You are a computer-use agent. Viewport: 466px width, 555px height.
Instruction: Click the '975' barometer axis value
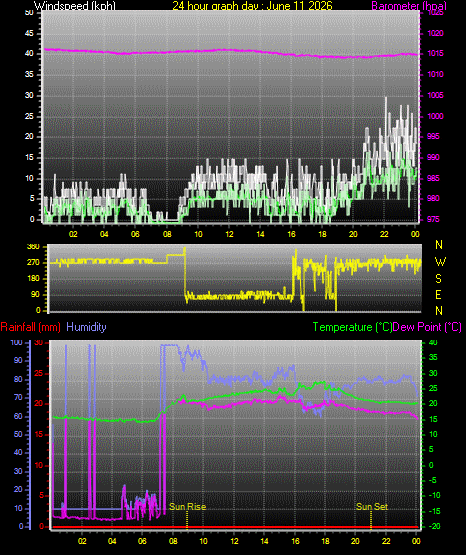click(x=433, y=219)
